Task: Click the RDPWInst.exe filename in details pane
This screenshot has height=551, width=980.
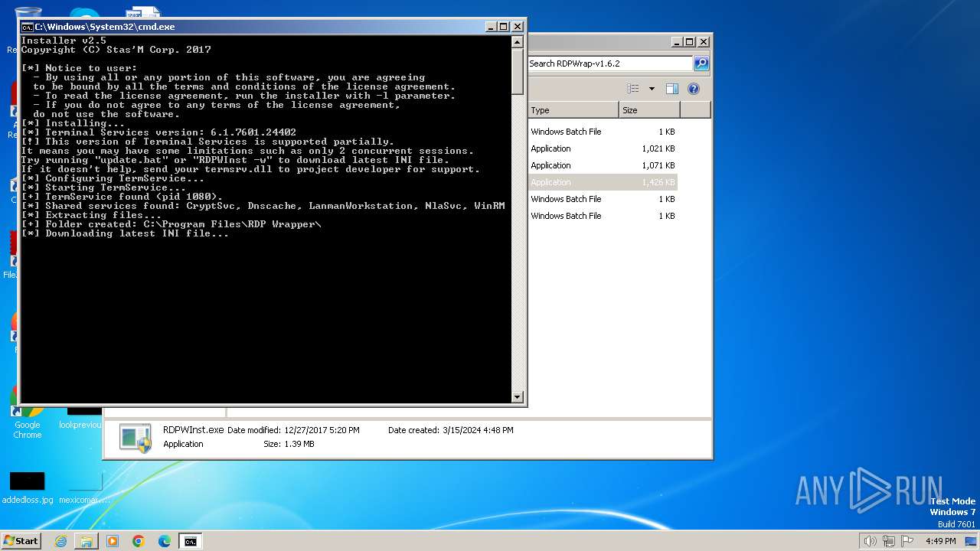Action: tap(193, 430)
